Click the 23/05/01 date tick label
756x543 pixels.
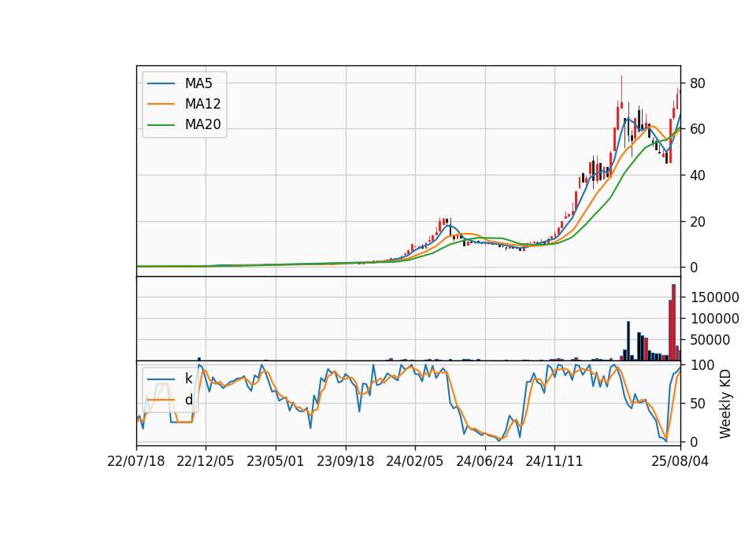[x=276, y=461]
